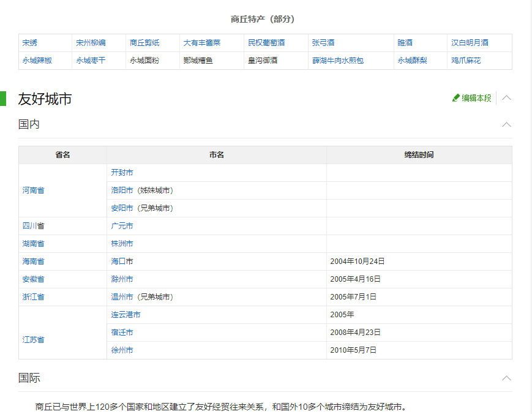Open the 汉白明月酒 link
Viewport: 532px width, 414px height.
470,43
